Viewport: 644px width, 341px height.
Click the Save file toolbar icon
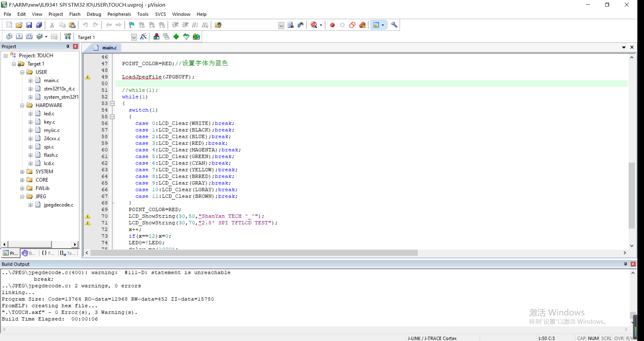click(x=29, y=25)
